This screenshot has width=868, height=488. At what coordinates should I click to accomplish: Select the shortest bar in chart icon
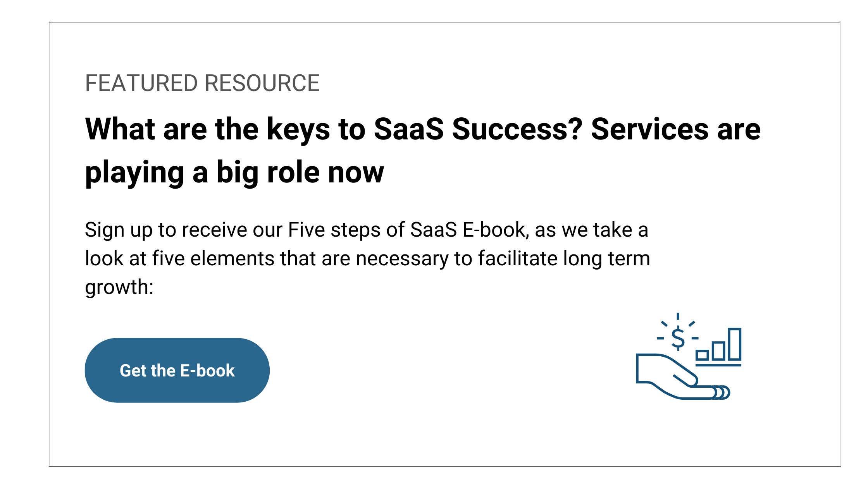click(x=702, y=355)
